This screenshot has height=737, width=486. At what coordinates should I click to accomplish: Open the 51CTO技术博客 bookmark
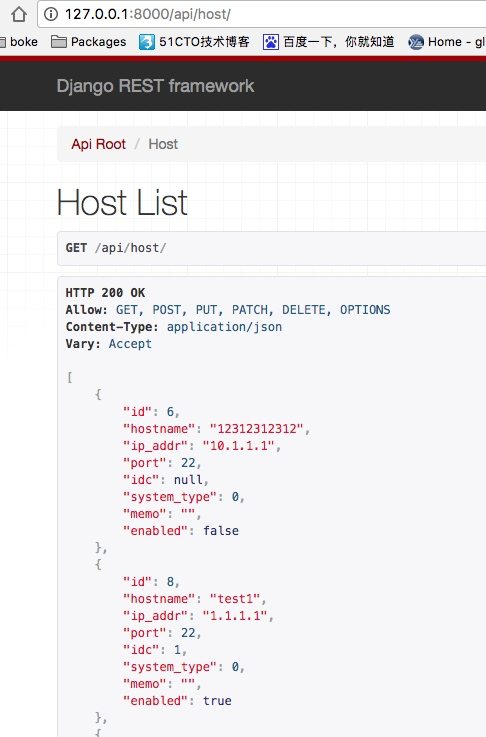pos(194,42)
